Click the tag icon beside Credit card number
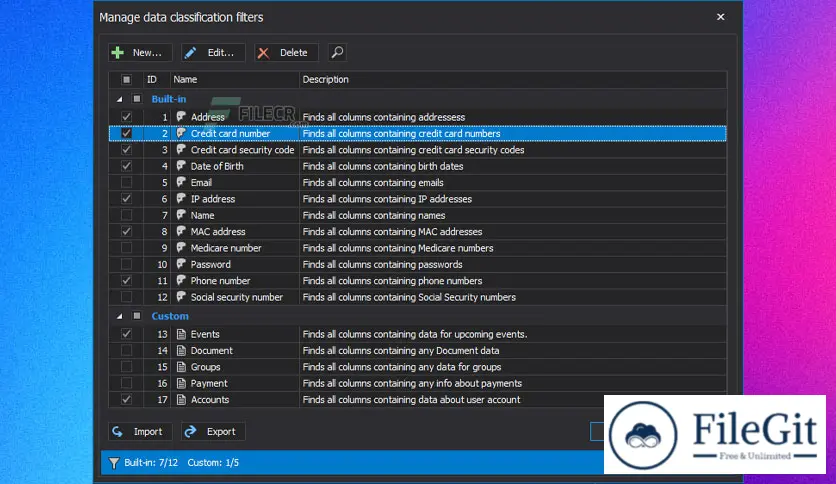 181,133
